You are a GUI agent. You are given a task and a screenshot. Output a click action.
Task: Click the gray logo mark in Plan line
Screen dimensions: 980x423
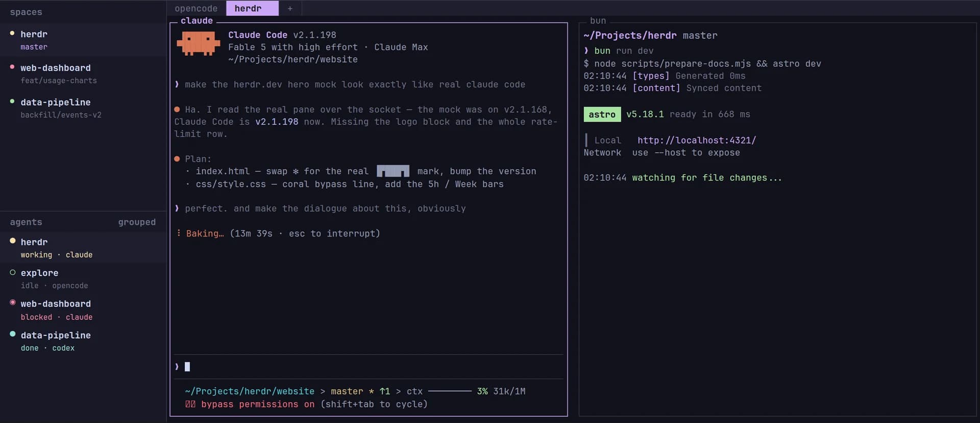tap(393, 171)
